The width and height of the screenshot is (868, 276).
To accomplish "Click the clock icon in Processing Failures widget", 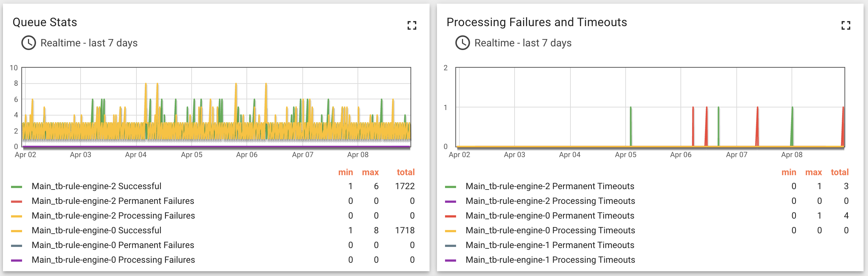I will (x=463, y=43).
